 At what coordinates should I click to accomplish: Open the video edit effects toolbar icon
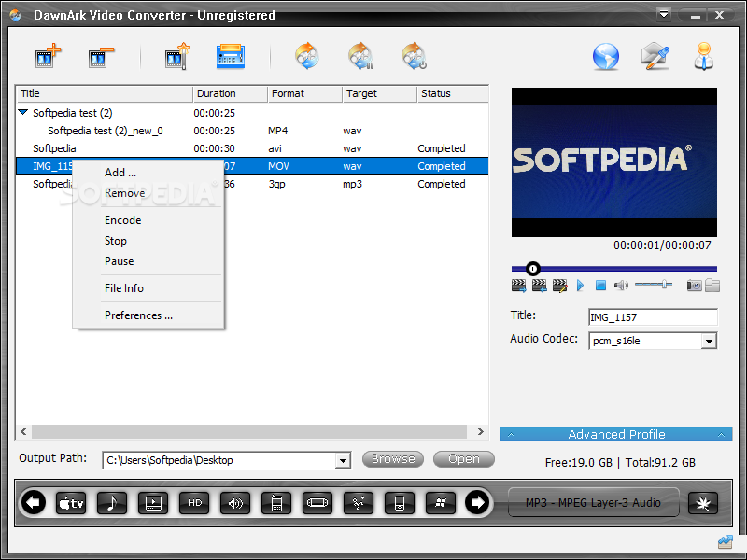pyautogui.click(x=177, y=57)
